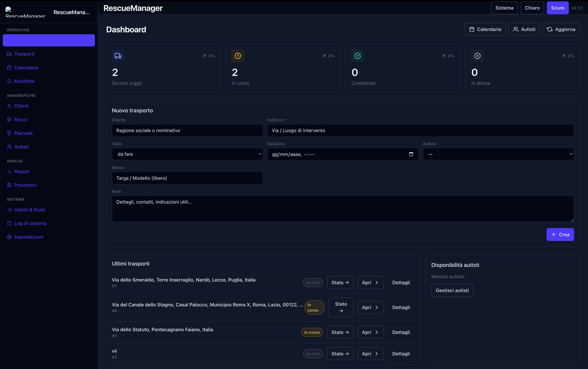Viewport: 588px width, 369px height.
Task: Switch theme to Chiaro
Action: pyautogui.click(x=532, y=8)
